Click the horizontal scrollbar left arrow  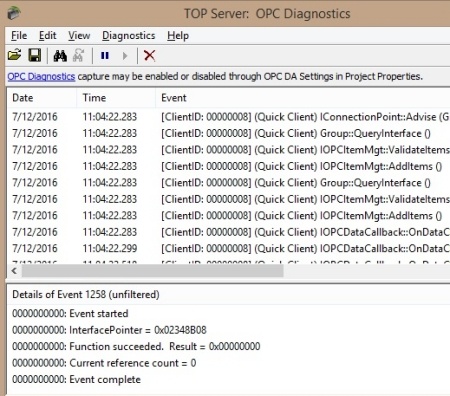pos(14,271)
